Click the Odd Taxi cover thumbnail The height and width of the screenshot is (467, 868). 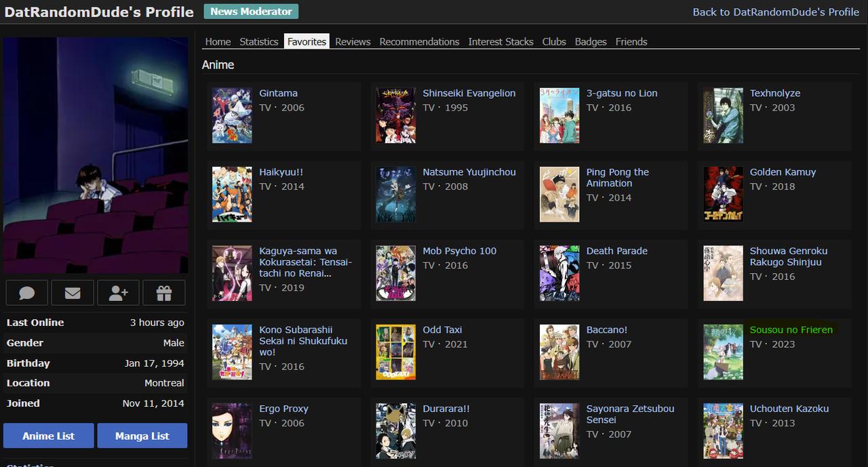coord(396,352)
